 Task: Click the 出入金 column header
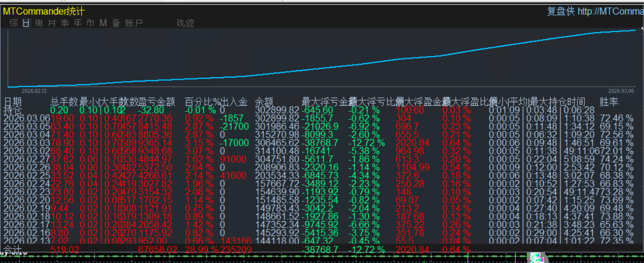pyautogui.click(x=234, y=102)
